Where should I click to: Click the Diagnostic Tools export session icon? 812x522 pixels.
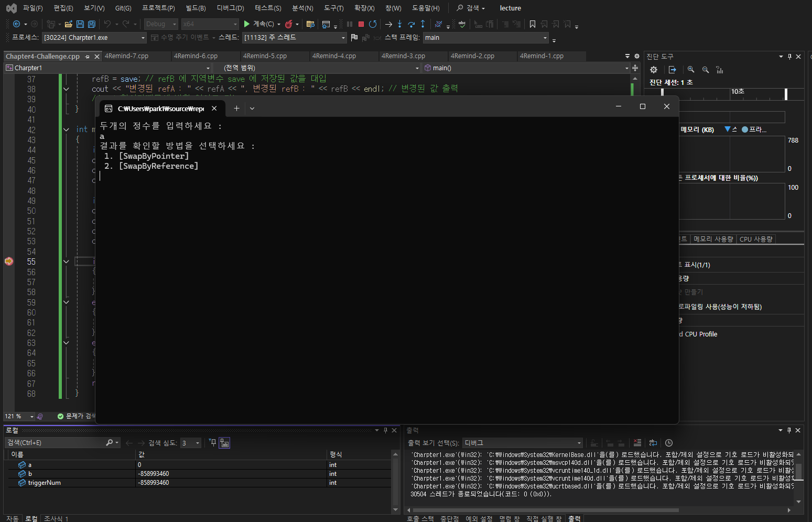673,70
